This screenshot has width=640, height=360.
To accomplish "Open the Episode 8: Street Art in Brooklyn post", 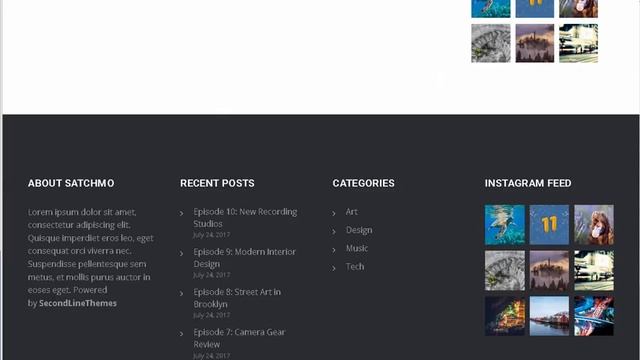I will [x=237, y=298].
